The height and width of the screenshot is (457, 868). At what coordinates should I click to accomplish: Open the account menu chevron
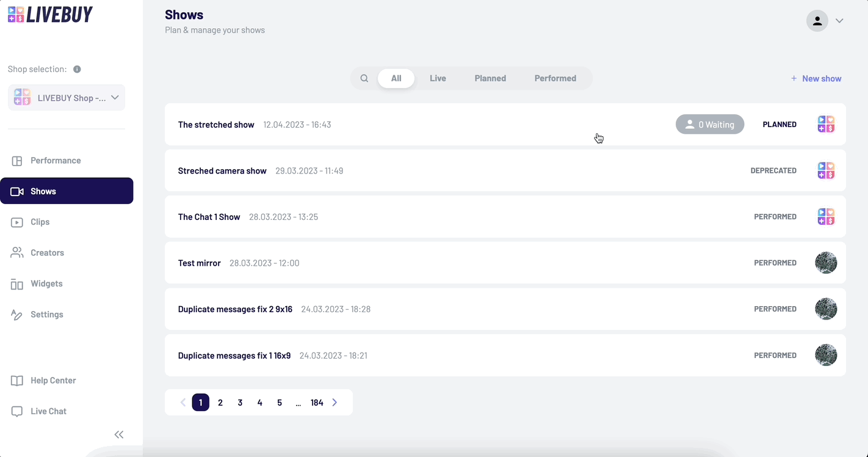tap(839, 20)
